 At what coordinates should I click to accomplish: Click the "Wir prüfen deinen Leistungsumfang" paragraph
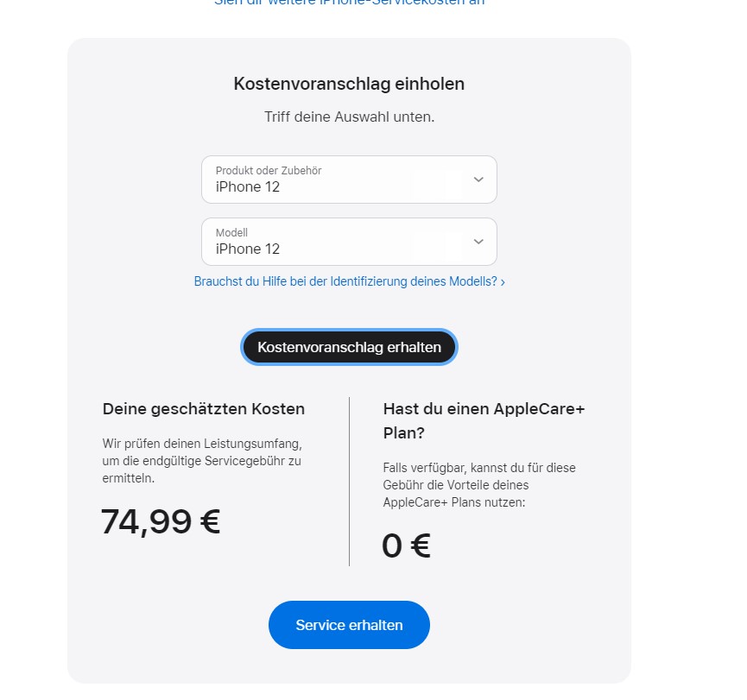(x=202, y=460)
